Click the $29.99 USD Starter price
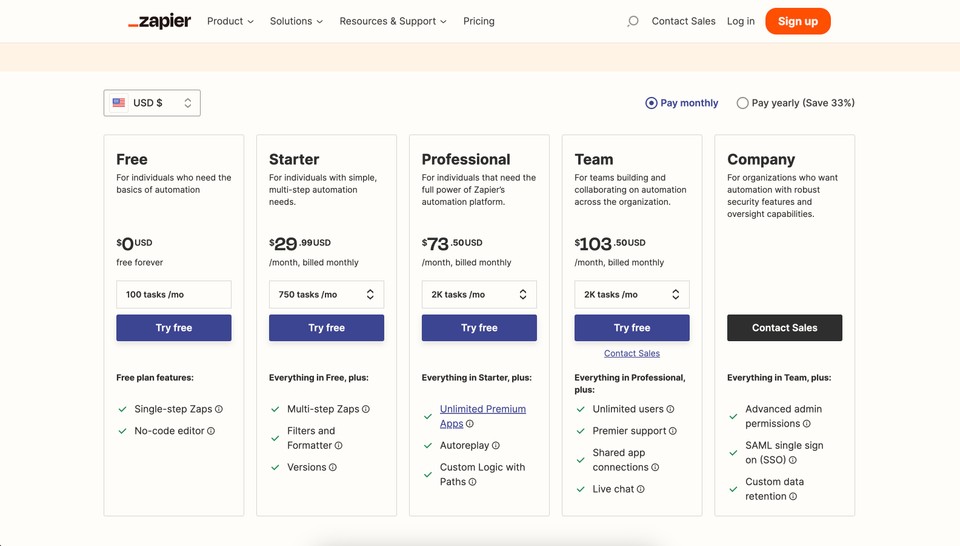Screen dimensions: 960x546 pyautogui.click(x=300, y=244)
